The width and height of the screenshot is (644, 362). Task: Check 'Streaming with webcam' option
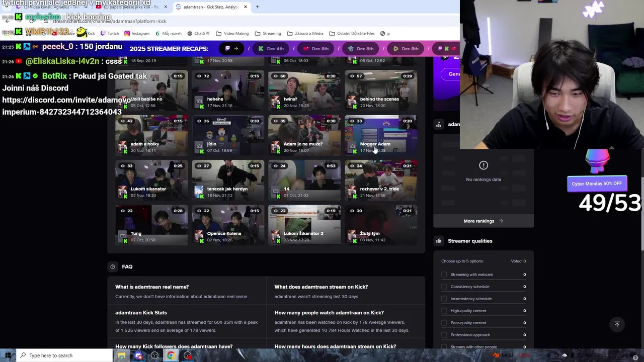[x=444, y=275]
